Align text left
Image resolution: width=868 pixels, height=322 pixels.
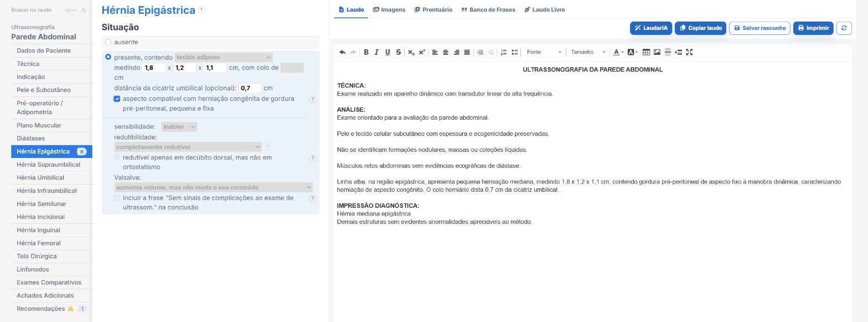[x=435, y=52]
